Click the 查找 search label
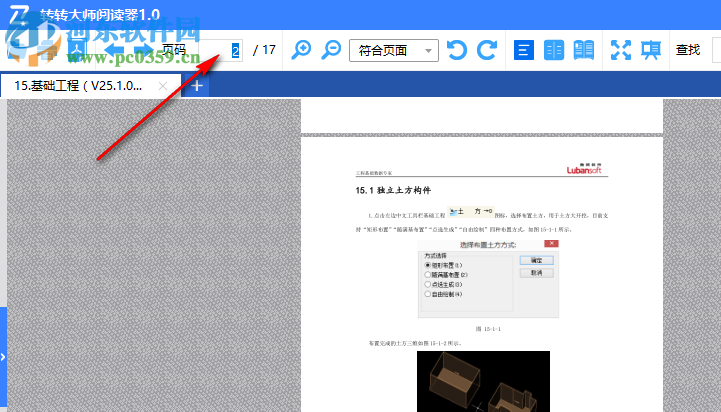The image size is (721, 412). tap(688, 50)
